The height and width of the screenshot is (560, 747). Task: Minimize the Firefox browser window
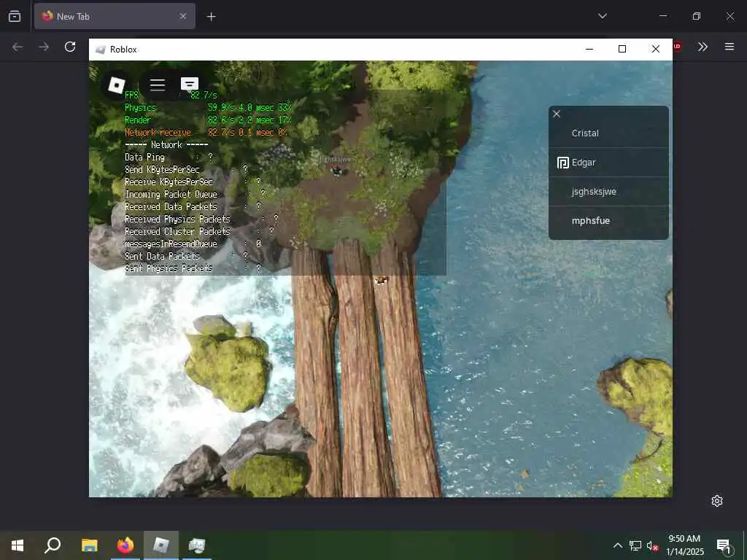(x=663, y=16)
